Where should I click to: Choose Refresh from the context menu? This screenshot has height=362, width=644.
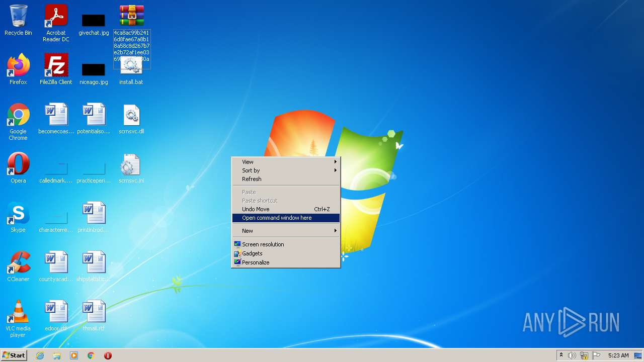[286, 179]
